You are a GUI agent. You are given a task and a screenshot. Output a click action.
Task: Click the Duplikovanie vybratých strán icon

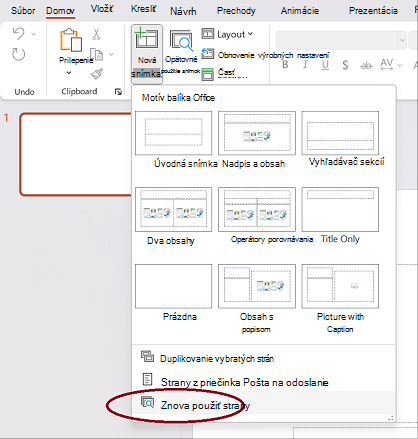147,356
